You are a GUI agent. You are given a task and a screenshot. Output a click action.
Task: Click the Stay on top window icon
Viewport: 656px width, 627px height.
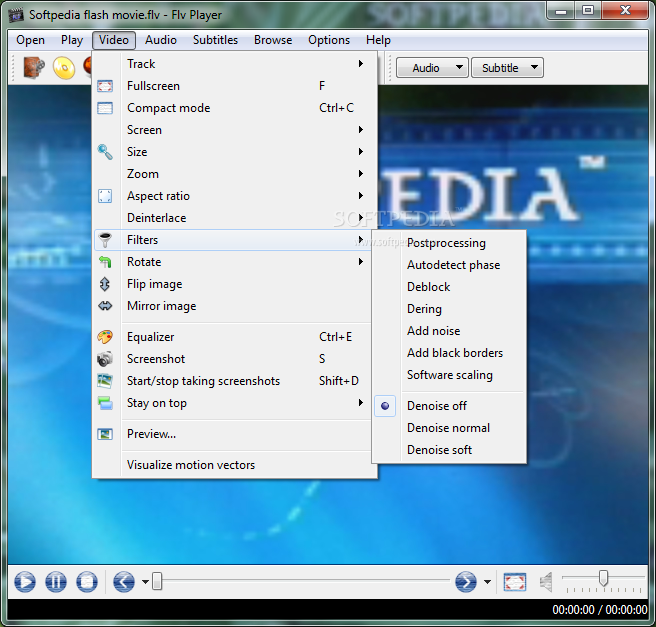click(x=105, y=403)
